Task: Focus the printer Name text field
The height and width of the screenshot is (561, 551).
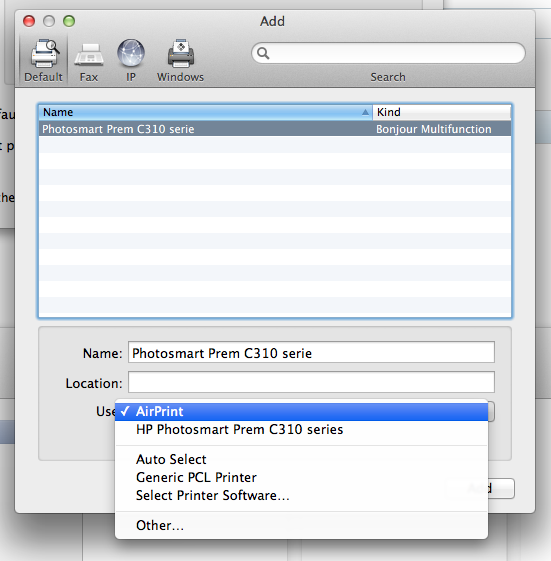Action: point(311,352)
